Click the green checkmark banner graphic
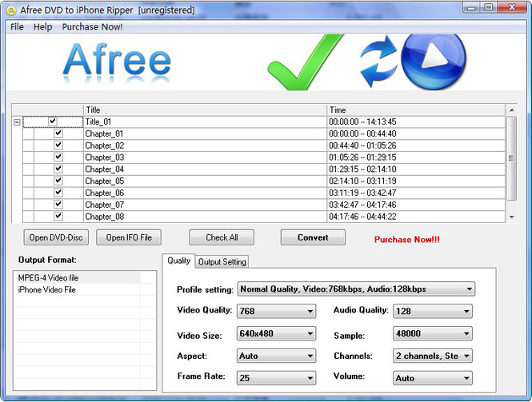The image size is (532, 402). (306, 62)
